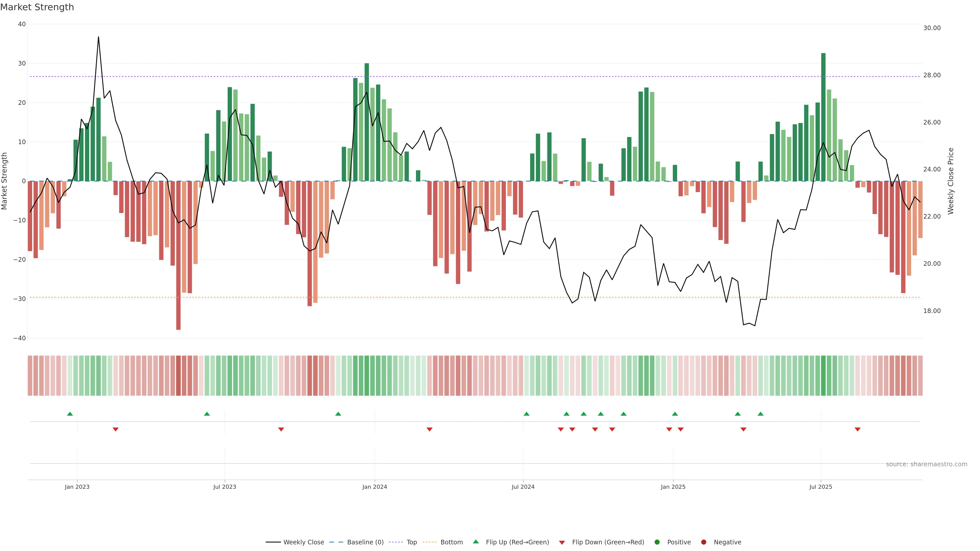
Task: Click the Negative red circle legend icon
Action: coord(703,542)
